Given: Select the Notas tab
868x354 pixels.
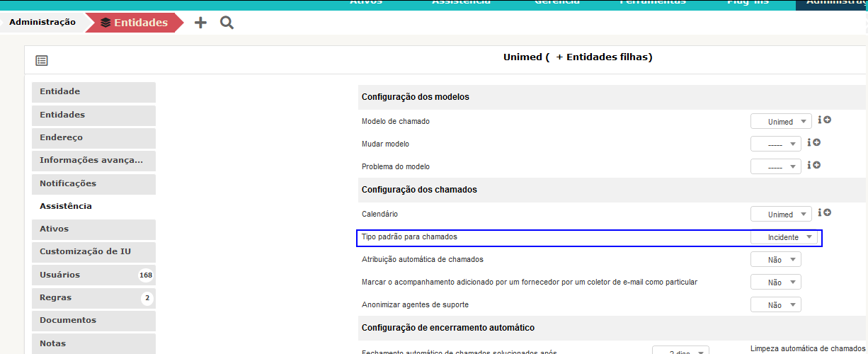Looking at the screenshot, I should 93,343.
